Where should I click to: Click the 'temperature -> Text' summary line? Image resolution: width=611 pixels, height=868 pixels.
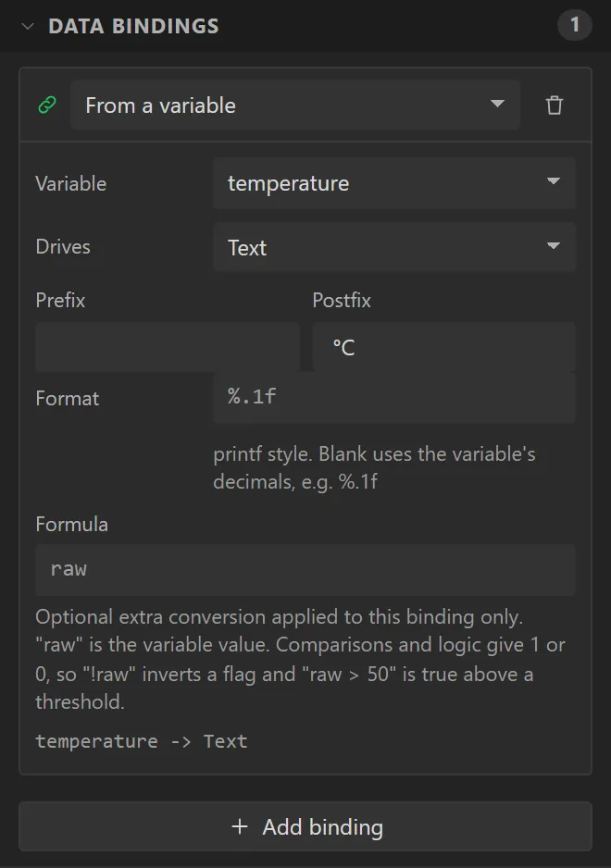click(142, 741)
